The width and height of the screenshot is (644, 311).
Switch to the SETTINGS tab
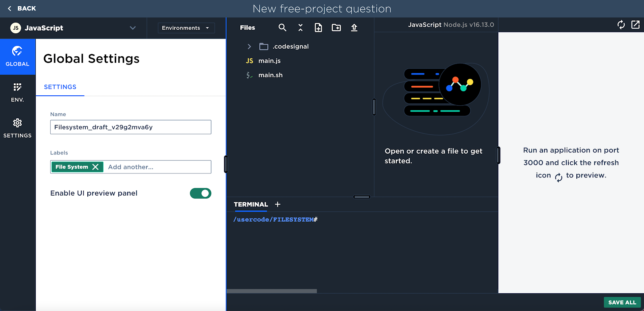tap(60, 87)
